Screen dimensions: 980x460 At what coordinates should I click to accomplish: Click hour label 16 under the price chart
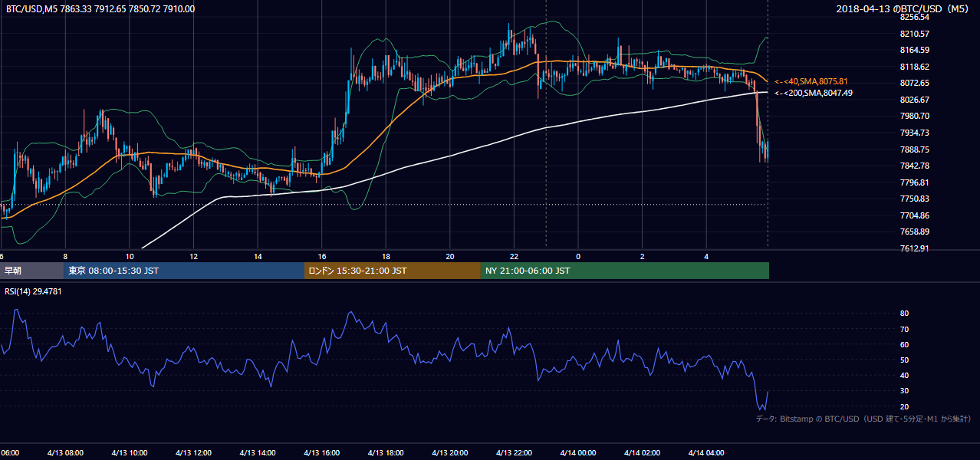coord(322,256)
